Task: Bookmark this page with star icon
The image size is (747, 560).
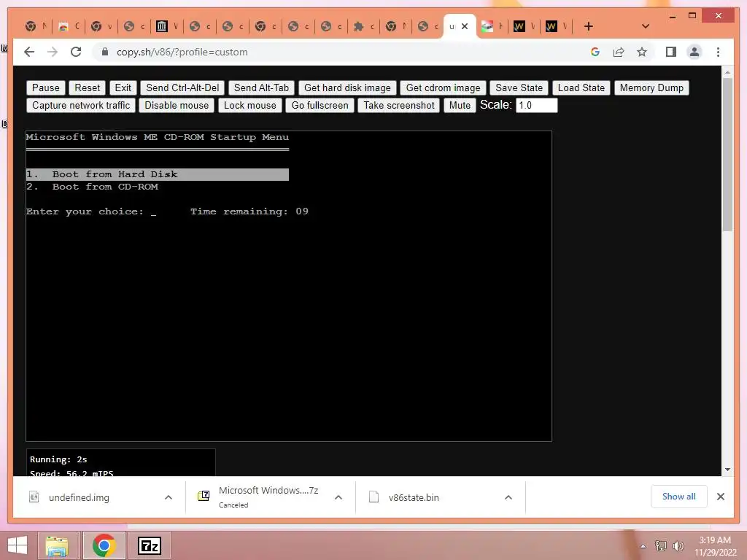Action: click(x=642, y=52)
